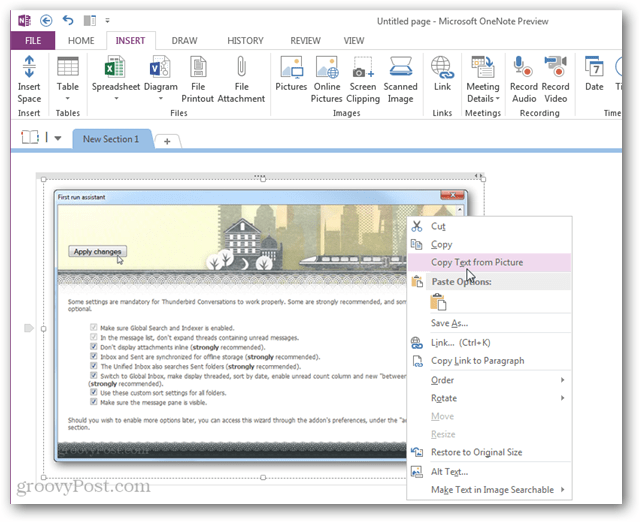Expand the Rotate submenu
640x522 pixels.
(x=489, y=398)
